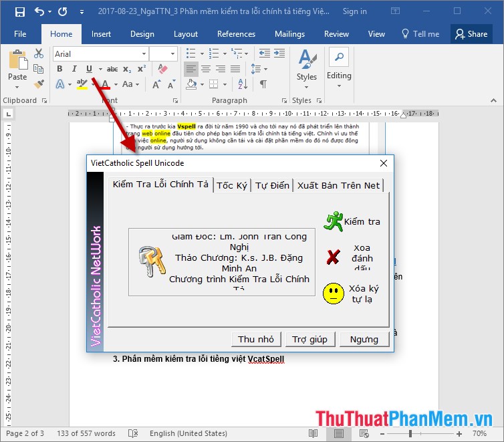Switch to the Insert ribbon tab
This screenshot has width=504, height=442.
[101, 34]
